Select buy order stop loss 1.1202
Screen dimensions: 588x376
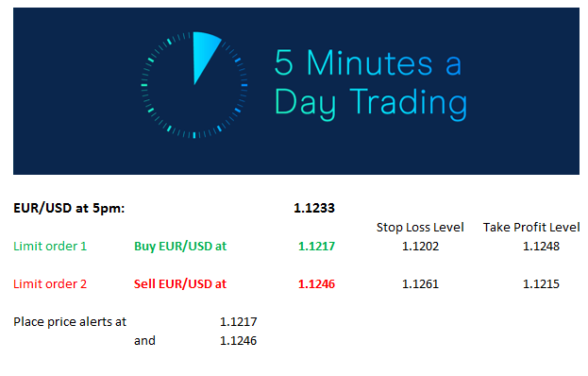tap(420, 247)
